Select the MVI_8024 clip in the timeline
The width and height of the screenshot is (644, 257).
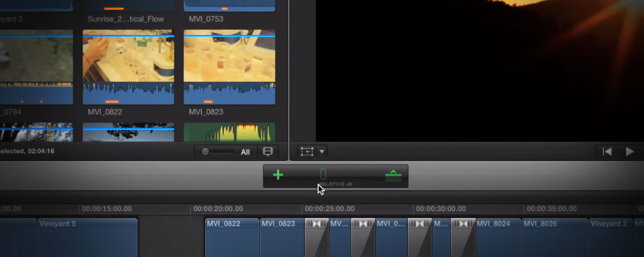[x=498, y=237]
